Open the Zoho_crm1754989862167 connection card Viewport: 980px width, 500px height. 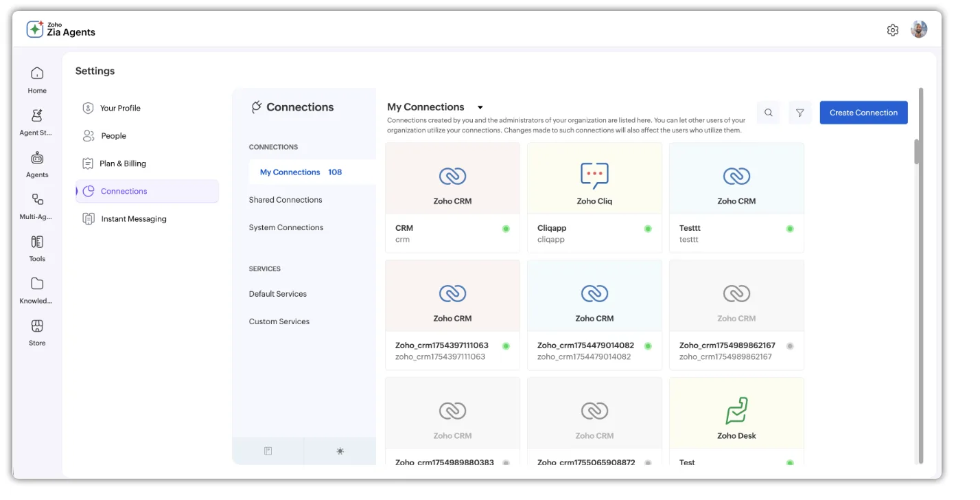click(x=736, y=315)
